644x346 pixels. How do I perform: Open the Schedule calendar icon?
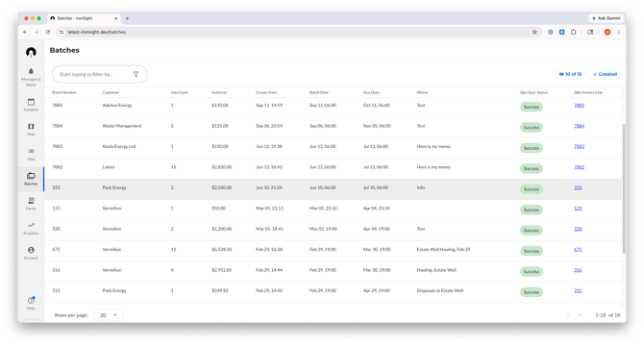point(31,102)
